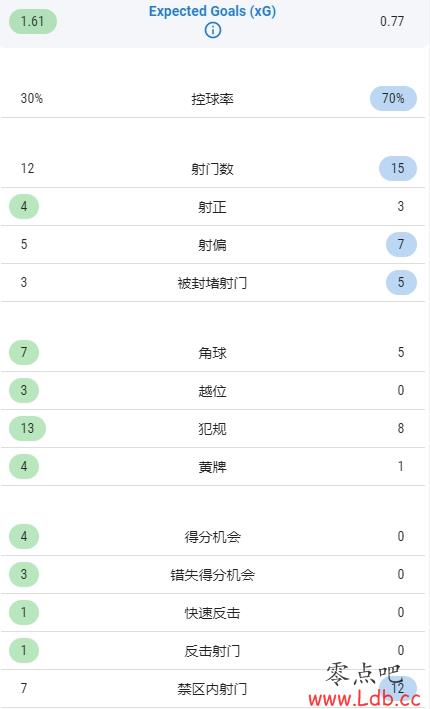Open the Expected Goals (xG) heading link
430x709 pixels.
click(x=213, y=11)
